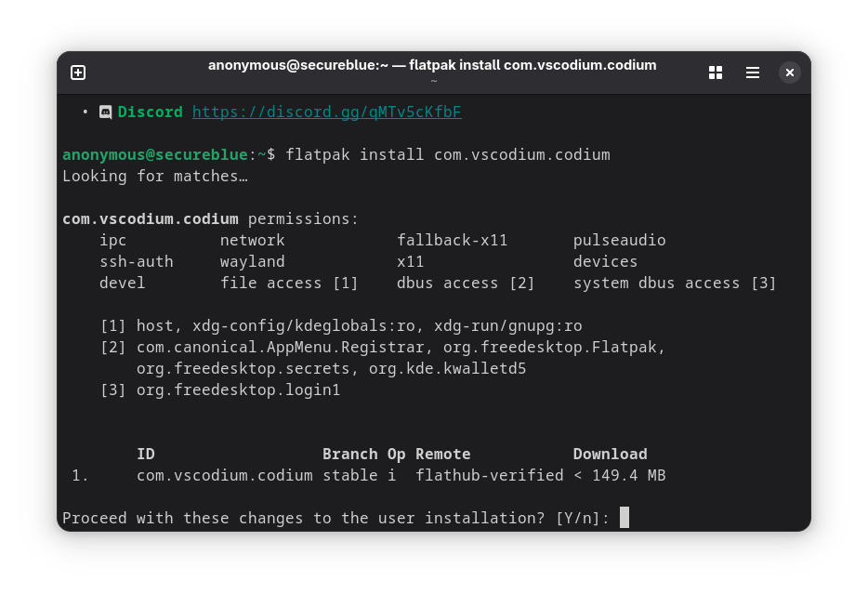Screen dimensions: 868x594
Task: Click footnote [1] host line
Action: coord(341,325)
